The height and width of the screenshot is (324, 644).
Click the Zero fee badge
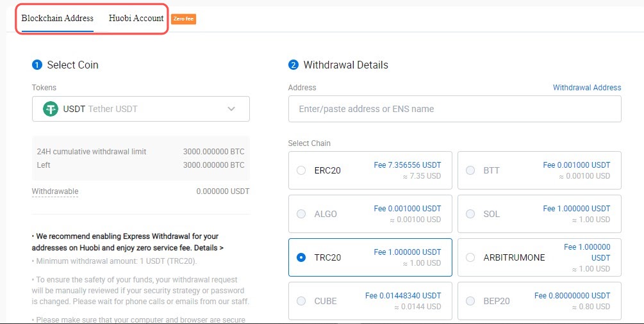pyautogui.click(x=184, y=19)
